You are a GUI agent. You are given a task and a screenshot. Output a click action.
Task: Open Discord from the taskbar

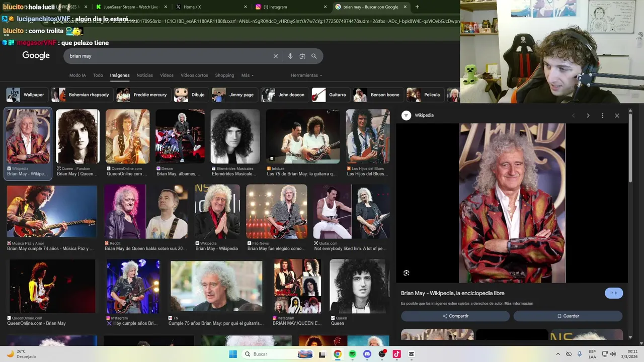367,354
